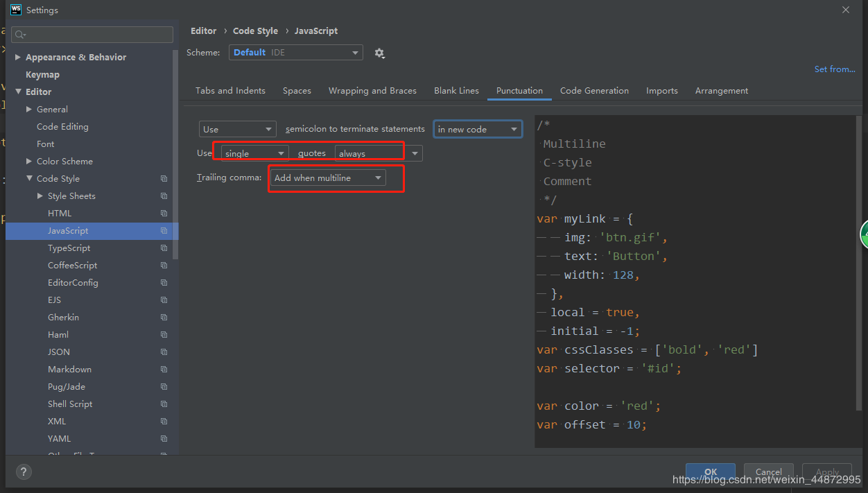This screenshot has width=868, height=493.
Task: Open the Blank Lines tab
Action: [456, 91]
